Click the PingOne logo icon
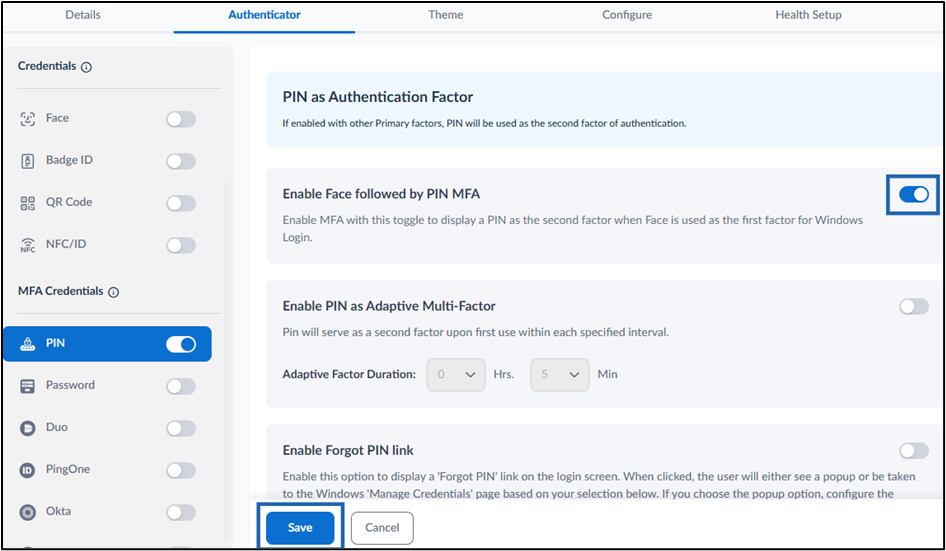 pyautogui.click(x=28, y=470)
